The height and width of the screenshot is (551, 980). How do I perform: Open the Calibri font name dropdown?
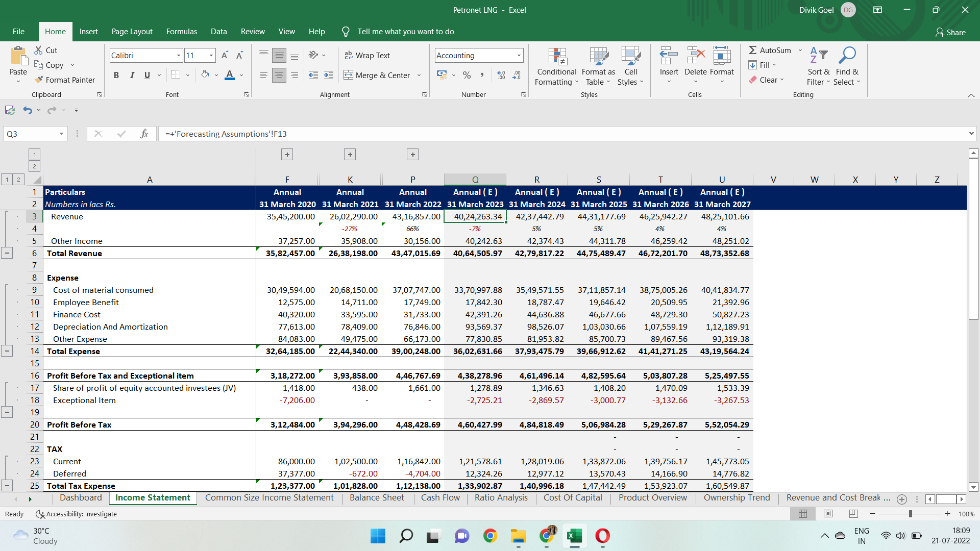click(179, 55)
